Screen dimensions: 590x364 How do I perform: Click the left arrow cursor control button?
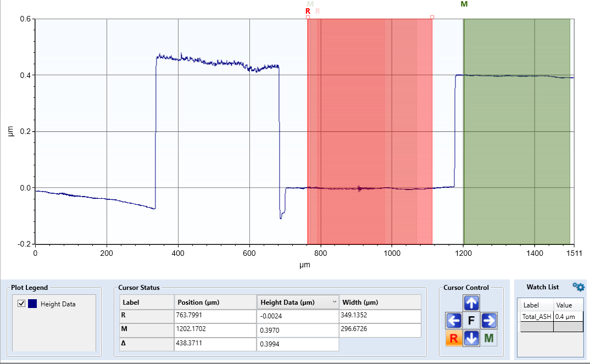pyautogui.click(x=454, y=321)
